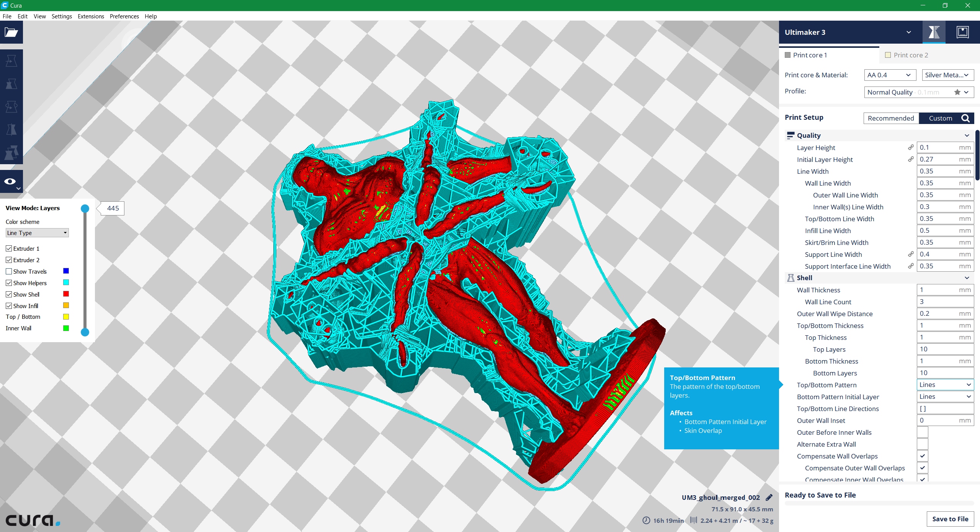Uncheck Compensate Outer Wall Overlaps
The image size is (980, 532).
point(923,468)
